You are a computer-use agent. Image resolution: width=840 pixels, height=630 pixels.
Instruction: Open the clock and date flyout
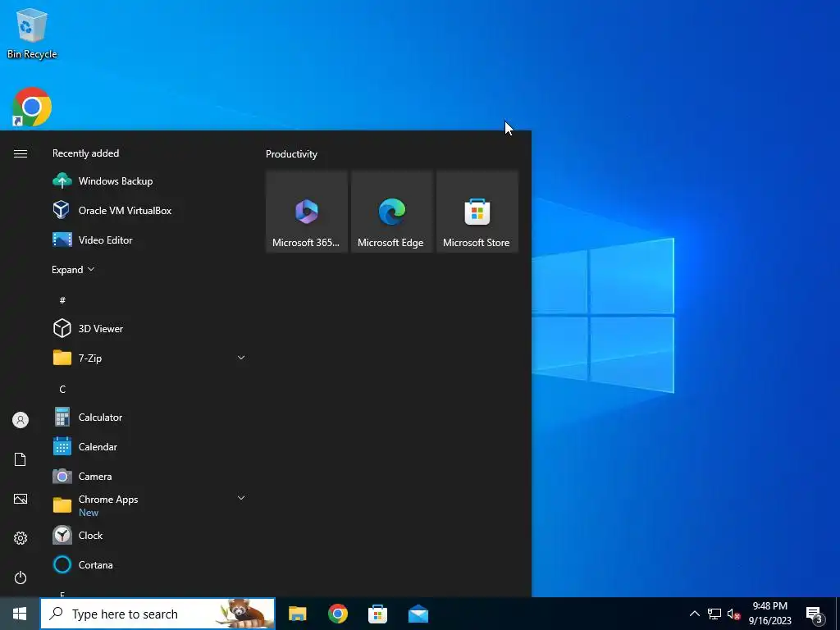pyautogui.click(x=769, y=614)
